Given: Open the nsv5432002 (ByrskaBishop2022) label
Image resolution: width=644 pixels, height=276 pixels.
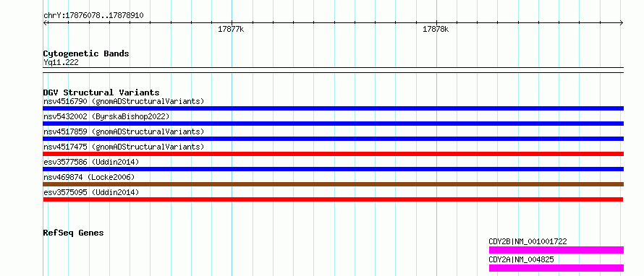Looking at the screenshot, I should [106, 116].
